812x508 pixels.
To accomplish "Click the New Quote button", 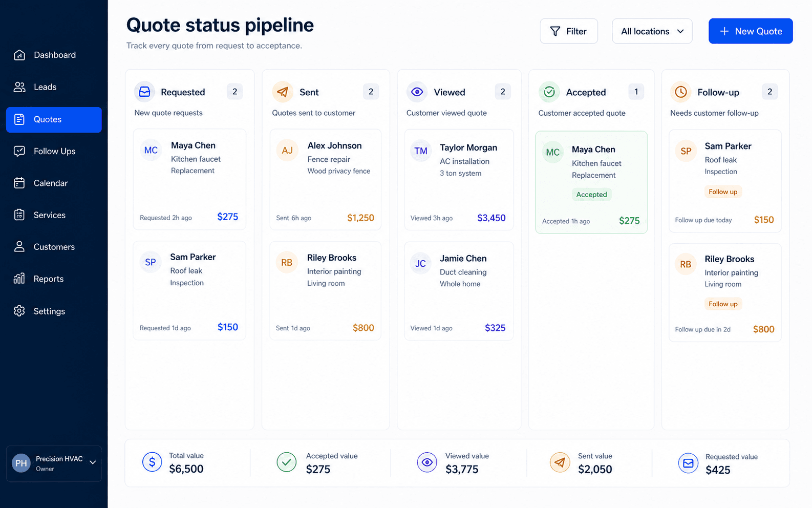I will [751, 31].
